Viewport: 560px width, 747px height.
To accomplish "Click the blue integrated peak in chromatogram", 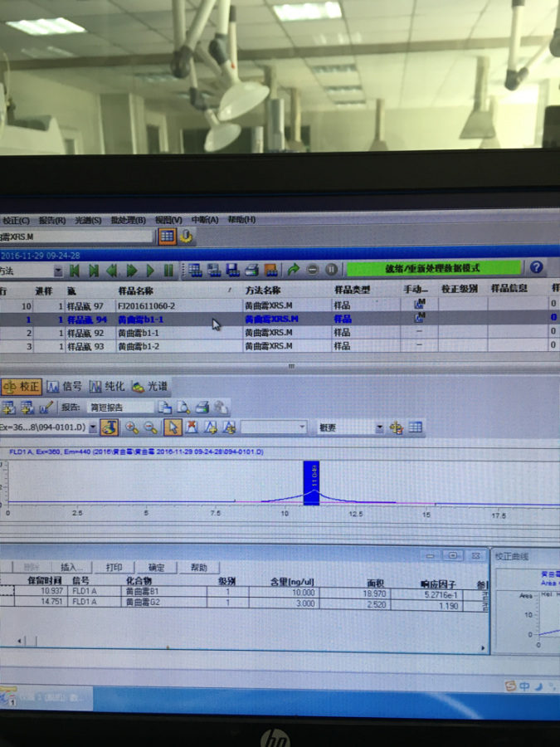I will pos(311,482).
